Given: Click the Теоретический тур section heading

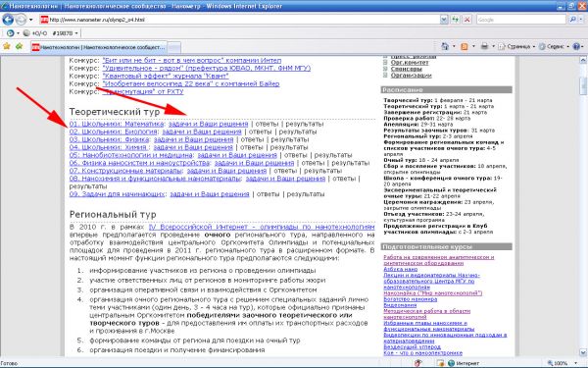Looking at the screenshot, I should point(115,112).
